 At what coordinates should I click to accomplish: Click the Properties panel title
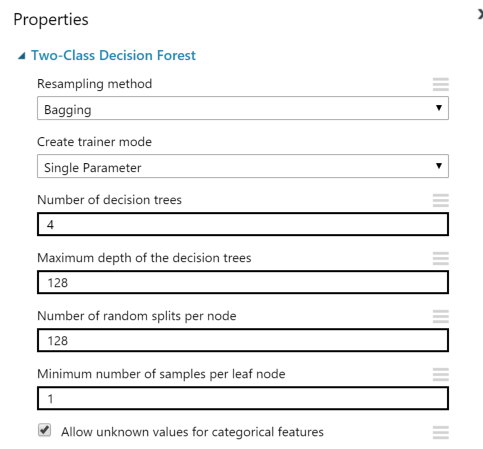point(51,19)
